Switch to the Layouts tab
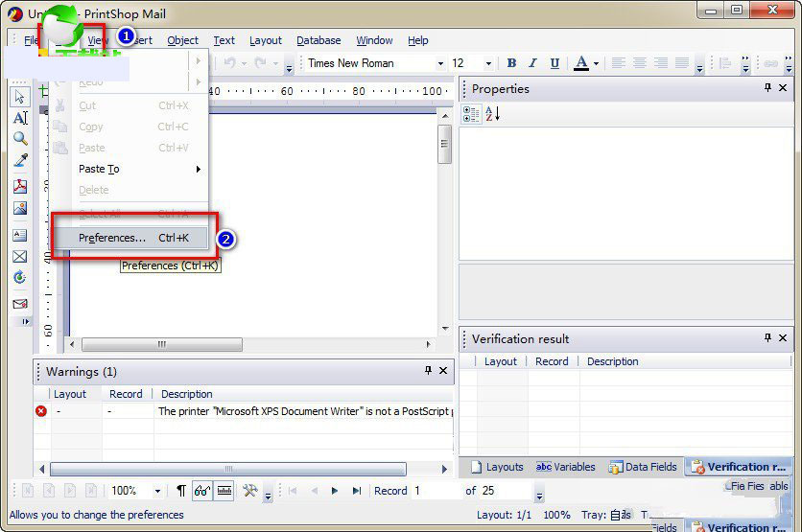This screenshot has height=532, width=802. coord(497,467)
